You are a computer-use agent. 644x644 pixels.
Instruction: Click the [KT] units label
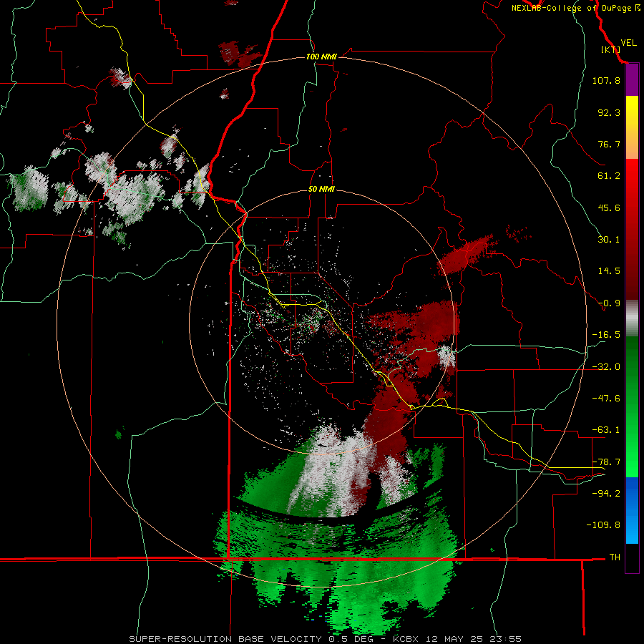610,49
